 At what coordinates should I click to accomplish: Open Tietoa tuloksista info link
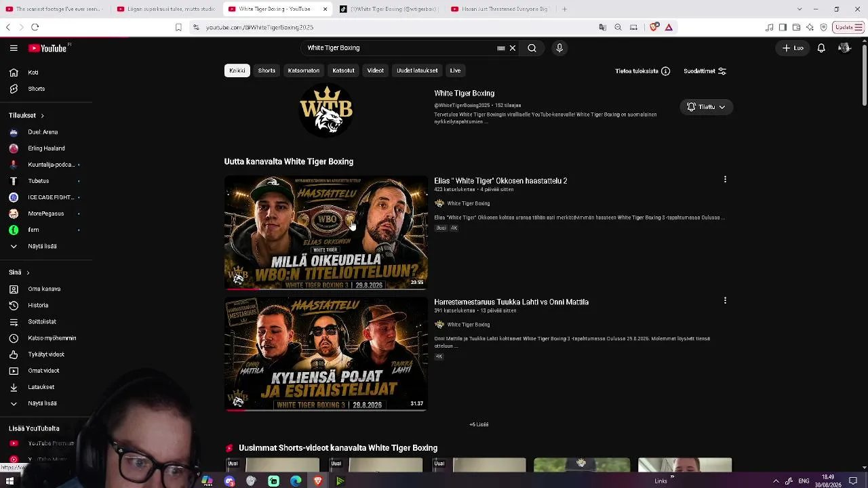(x=642, y=71)
